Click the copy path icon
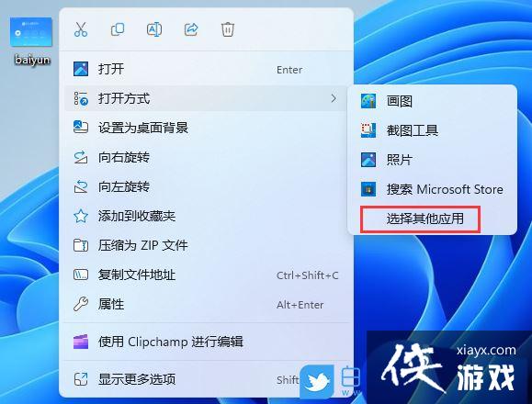Viewport: 532px width, 404px height. [81, 275]
